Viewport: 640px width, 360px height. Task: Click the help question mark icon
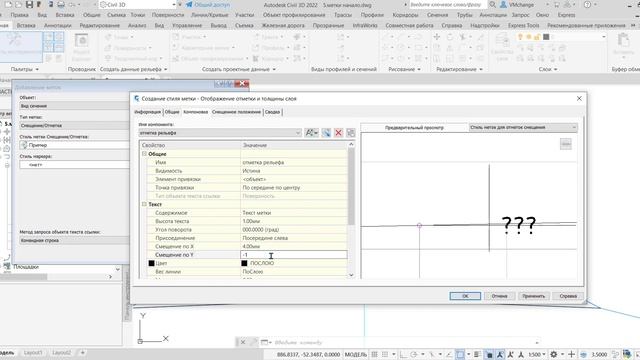click(x=587, y=4)
